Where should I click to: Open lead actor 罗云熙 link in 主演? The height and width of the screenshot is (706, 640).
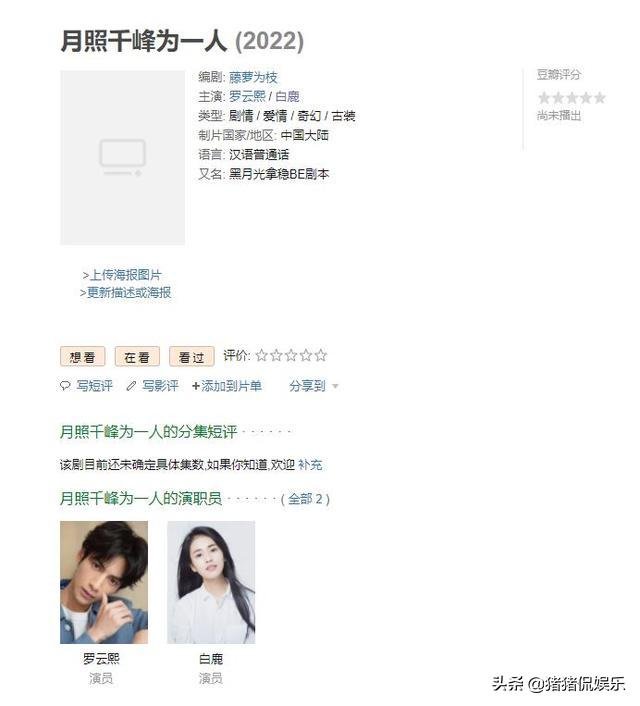point(247,96)
